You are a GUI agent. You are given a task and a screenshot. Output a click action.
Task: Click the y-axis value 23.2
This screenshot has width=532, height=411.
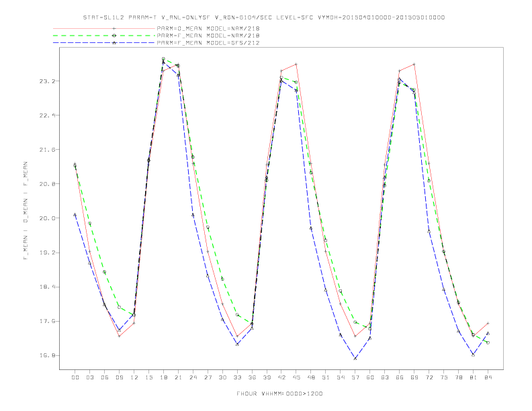[46, 81]
